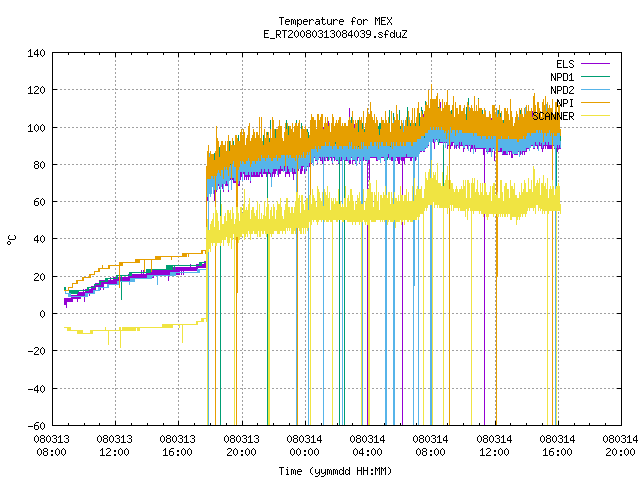Click the y-axis label 60
Viewport: 640px width, 480px height.
tap(39, 202)
